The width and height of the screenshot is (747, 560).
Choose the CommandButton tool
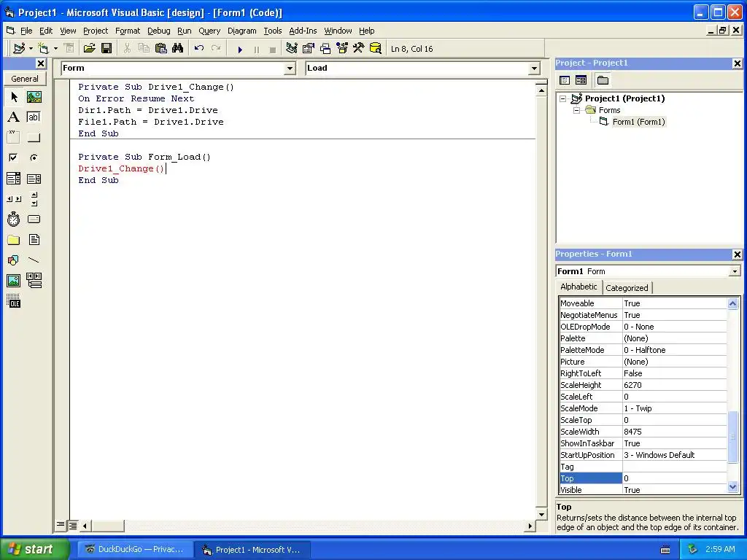pyautogui.click(x=34, y=138)
